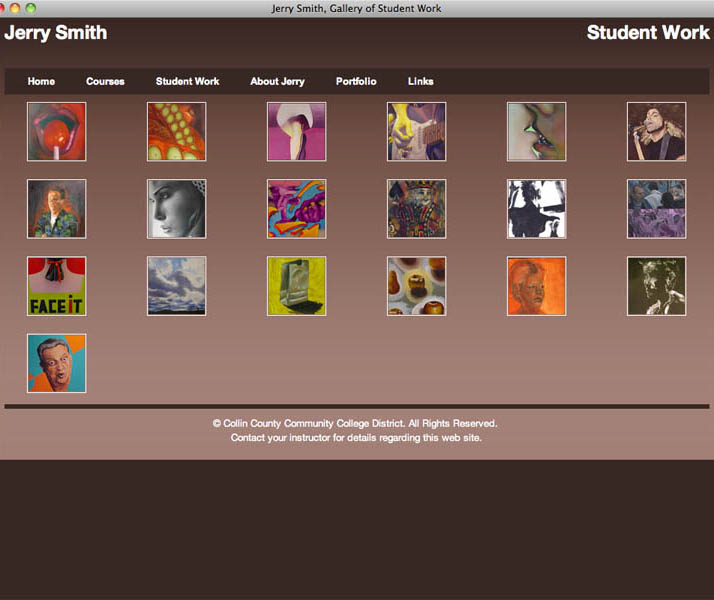
Task: Click the Collin County Community College copyright text
Action: 355,423
